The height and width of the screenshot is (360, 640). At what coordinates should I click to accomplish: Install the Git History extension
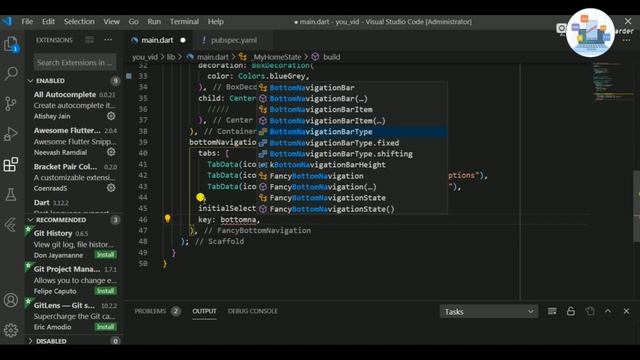pyautogui.click(x=105, y=255)
